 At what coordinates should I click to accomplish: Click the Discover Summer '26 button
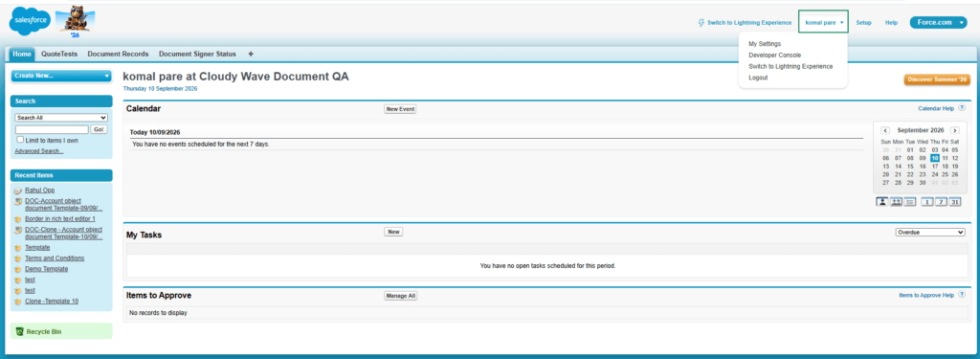coord(937,80)
